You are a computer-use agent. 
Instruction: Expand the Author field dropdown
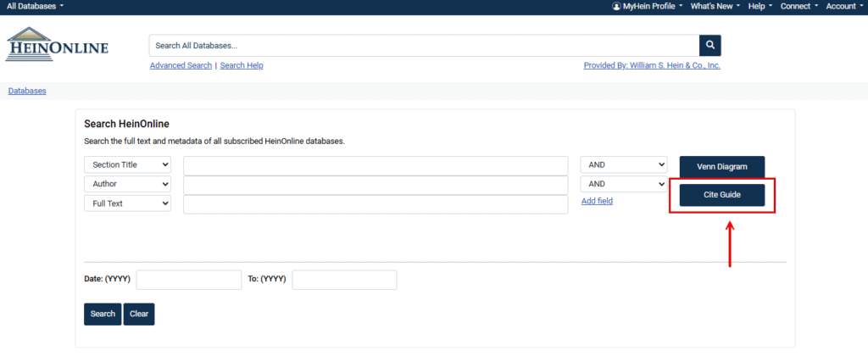pyautogui.click(x=127, y=184)
